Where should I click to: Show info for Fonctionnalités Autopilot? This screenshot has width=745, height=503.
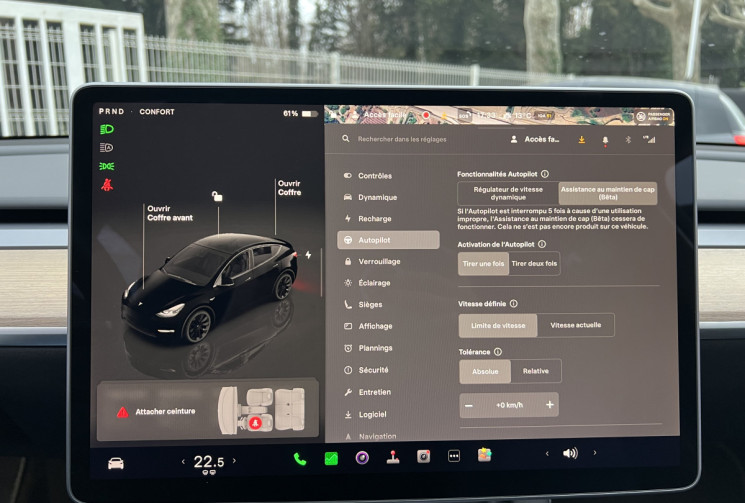point(545,174)
